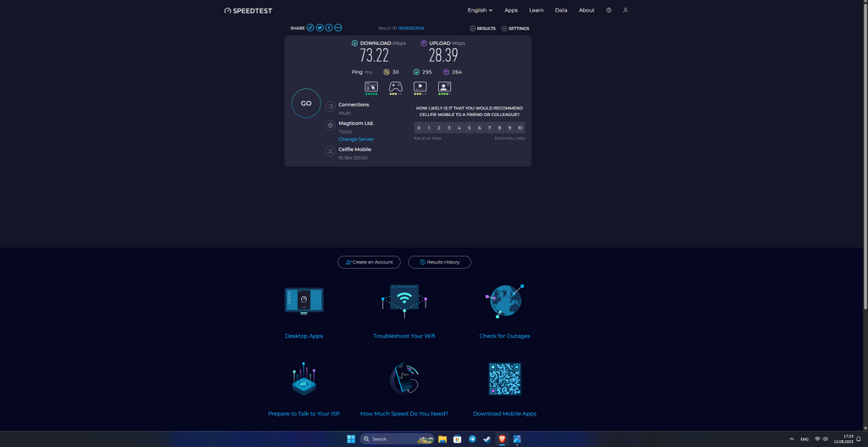This screenshot has height=447, width=868.
Task: Click the download arrow icon next to DOWNLOAD
Action: (355, 43)
